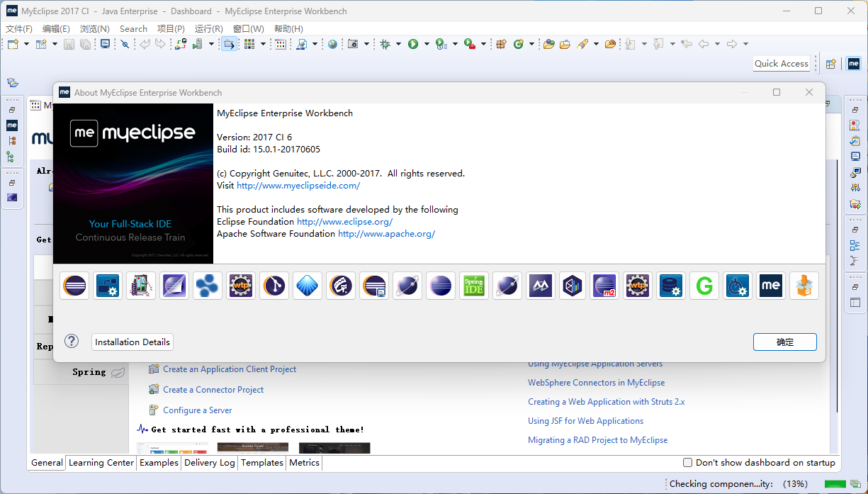The width and height of the screenshot is (868, 494).
Task: Switch to the Learning Center tab
Action: pos(101,462)
